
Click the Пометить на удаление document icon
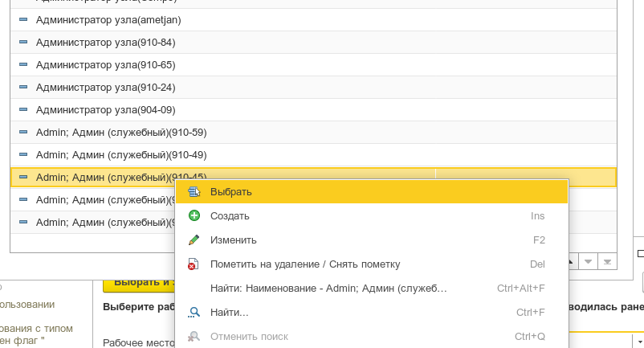click(x=194, y=264)
